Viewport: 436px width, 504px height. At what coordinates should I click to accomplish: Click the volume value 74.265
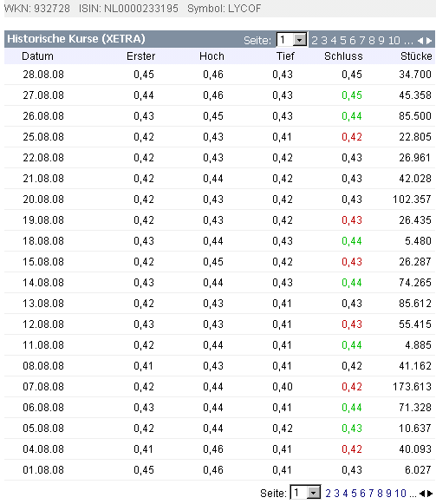tap(415, 283)
